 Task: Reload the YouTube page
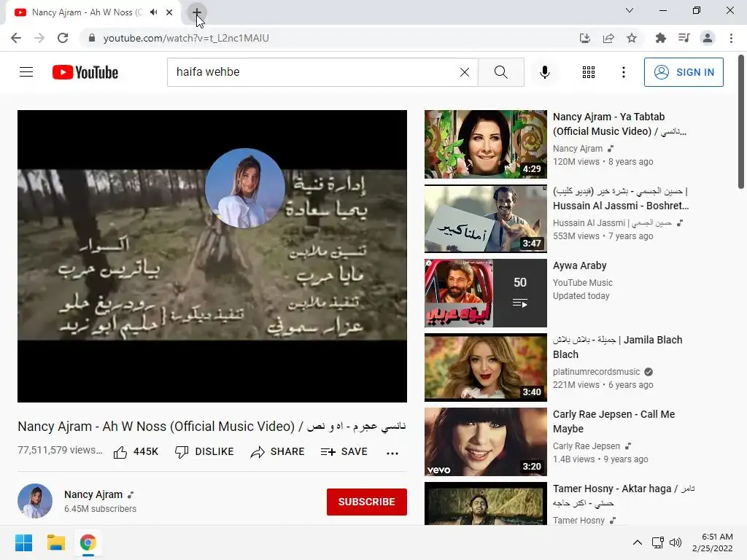63,38
